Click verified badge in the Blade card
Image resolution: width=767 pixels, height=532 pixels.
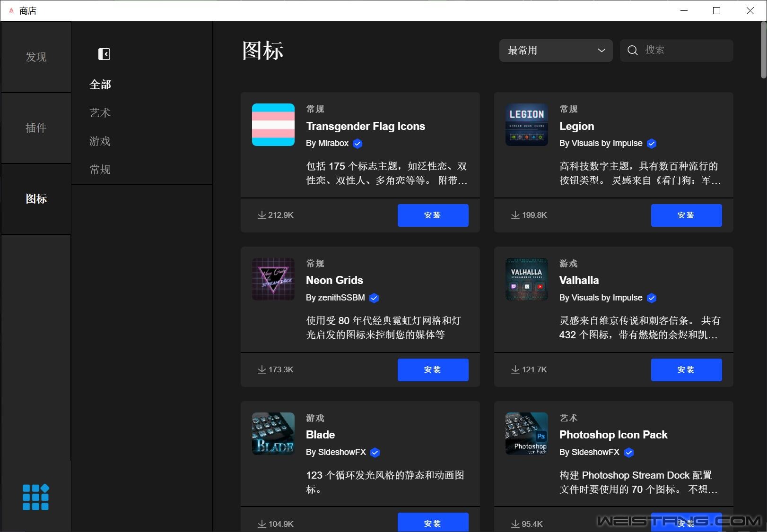click(x=375, y=453)
